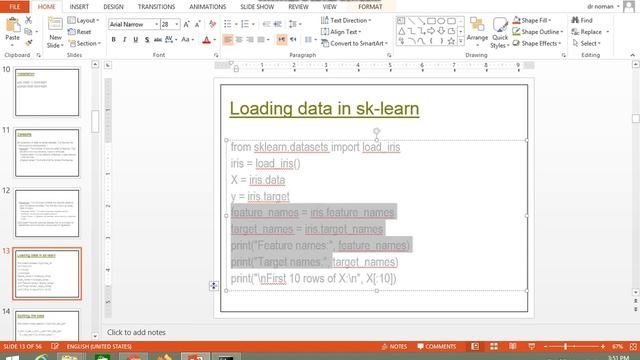Select the oval shape in shapes gallery
Screen dimensions: 640x360
pos(441,21)
